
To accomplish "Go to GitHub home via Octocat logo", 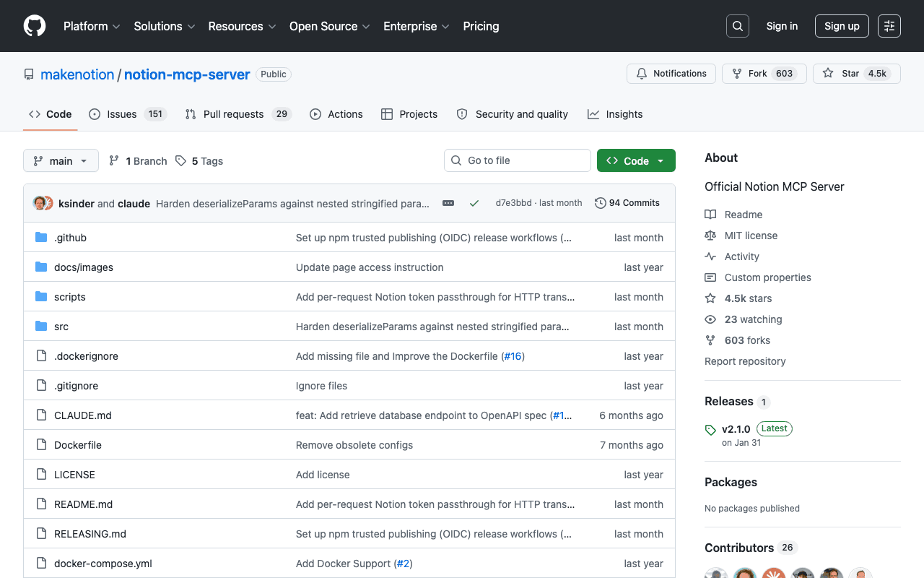I will tap(35, 26).
